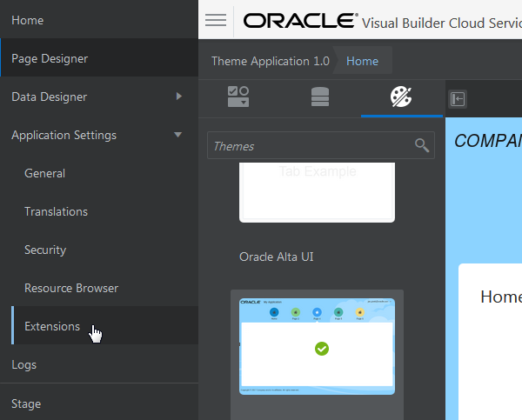Click the Oracle logo in header

click(x=301, y=21)
